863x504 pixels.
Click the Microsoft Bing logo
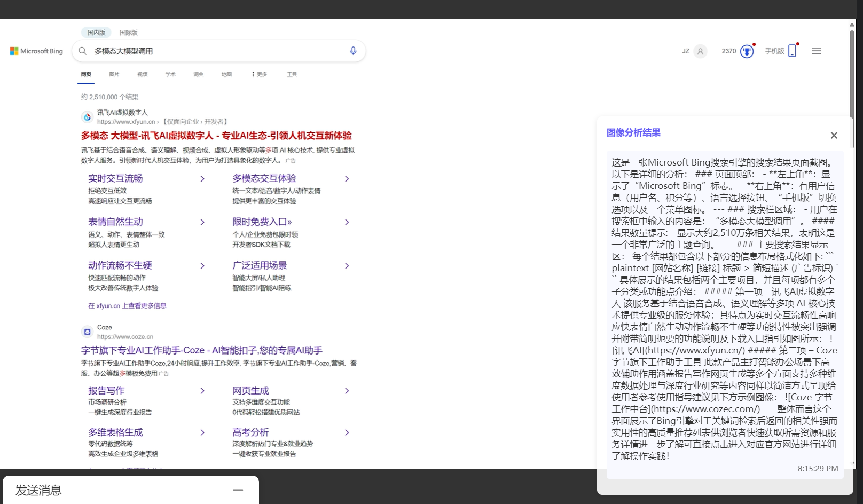click(x=36, y=51)
